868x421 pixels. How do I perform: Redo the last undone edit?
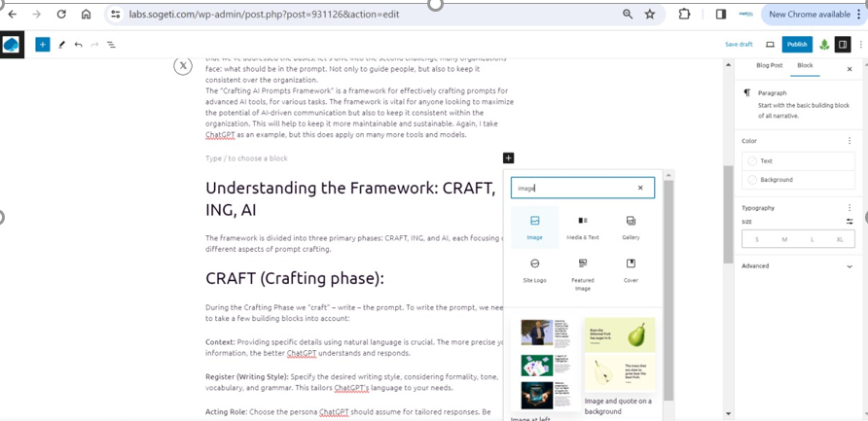pos(94,45)
